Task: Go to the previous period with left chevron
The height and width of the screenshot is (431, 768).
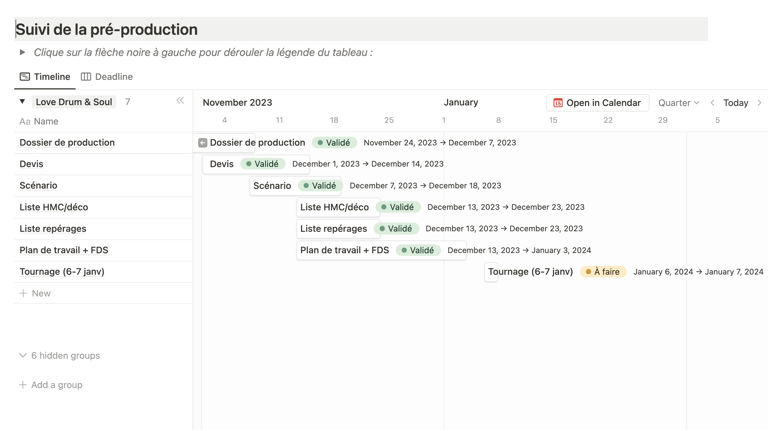Action: pos(713,103)
